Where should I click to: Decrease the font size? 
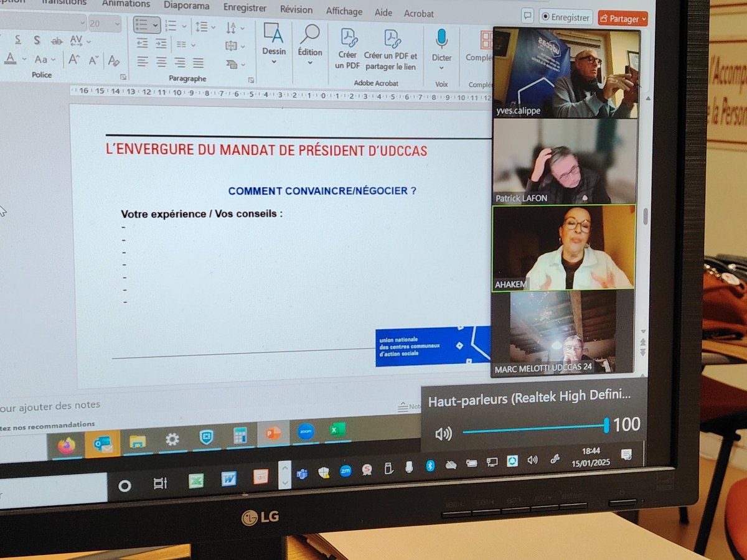pos(93,60)
